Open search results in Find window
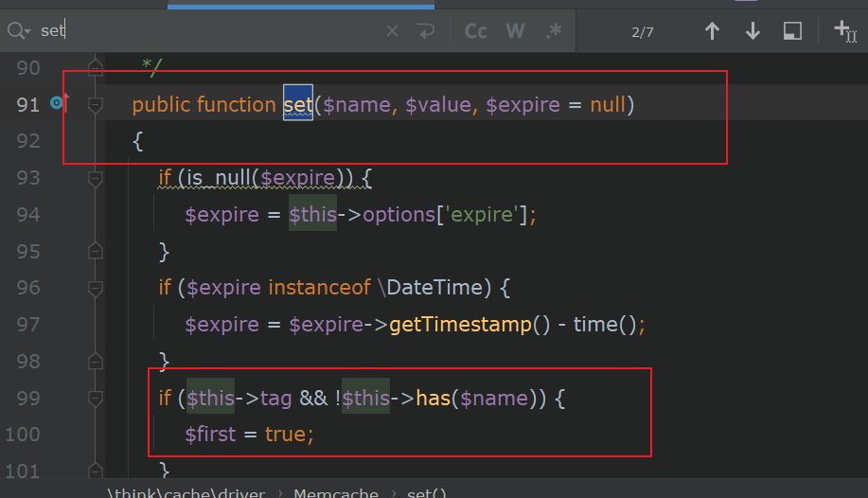Image resolution: width=868 pixels, height=498 pixels. coord(792,31)
